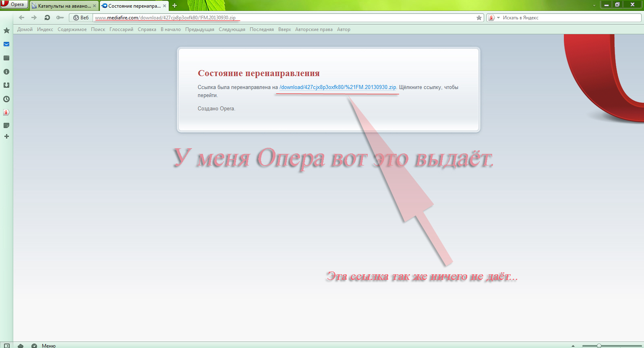The height and width of the screenshot is (348, 644).
Task: Click Глоссарий in the navigation bar
Action: pos(121,29)
